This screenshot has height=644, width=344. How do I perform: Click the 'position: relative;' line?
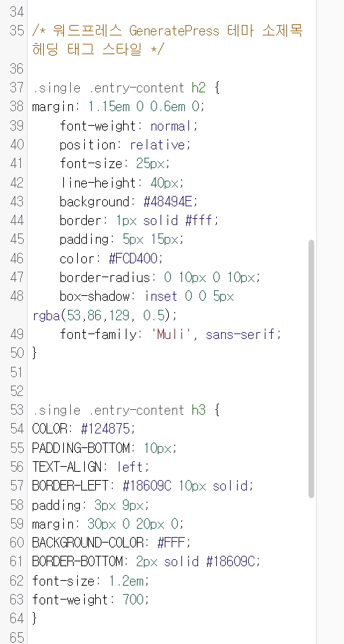point(125,145)
